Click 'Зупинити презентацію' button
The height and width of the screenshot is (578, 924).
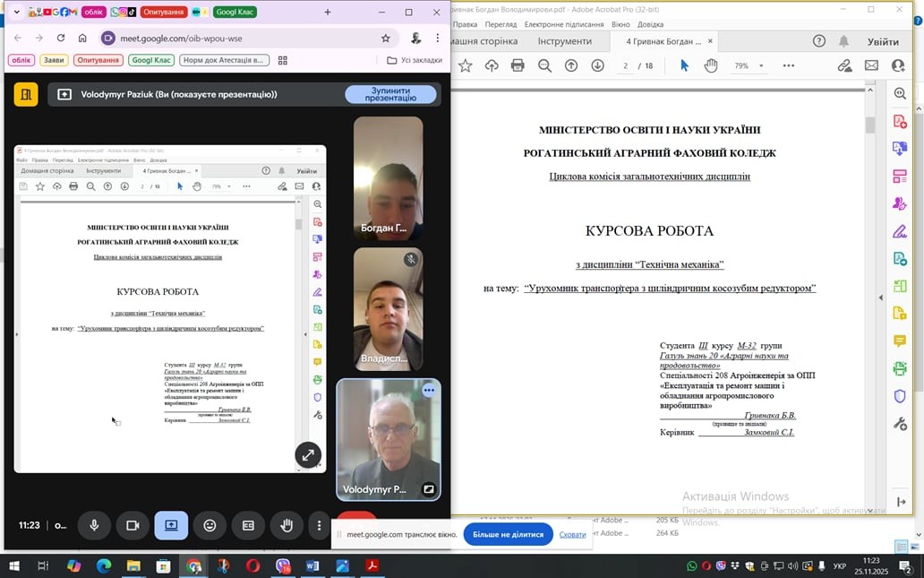coord(390,94)
